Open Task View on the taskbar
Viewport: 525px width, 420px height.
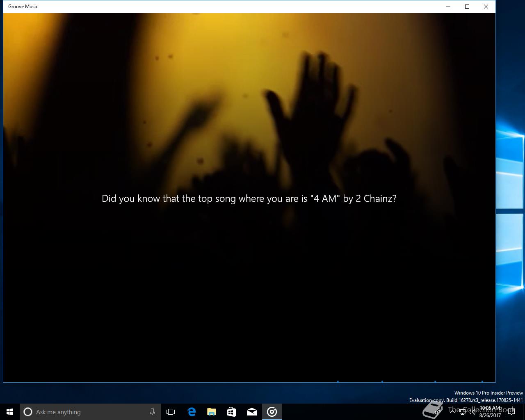[x=171, y=412]
